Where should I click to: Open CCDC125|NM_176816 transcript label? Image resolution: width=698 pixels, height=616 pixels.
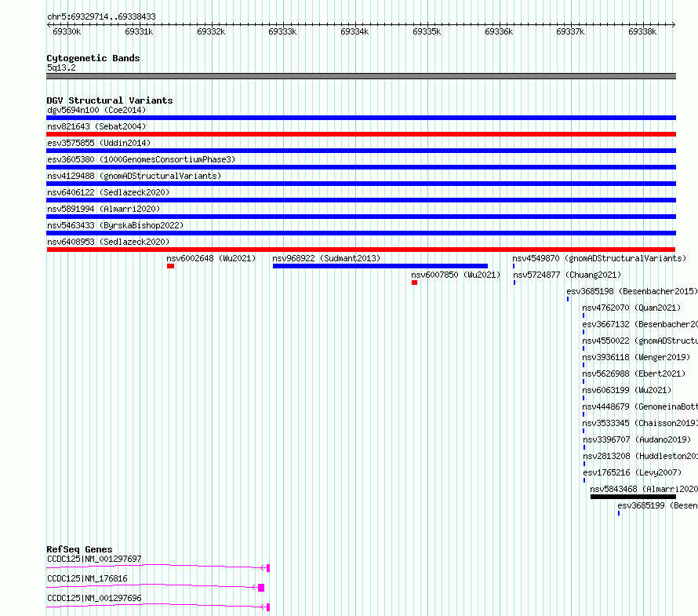tap(87, 578)
